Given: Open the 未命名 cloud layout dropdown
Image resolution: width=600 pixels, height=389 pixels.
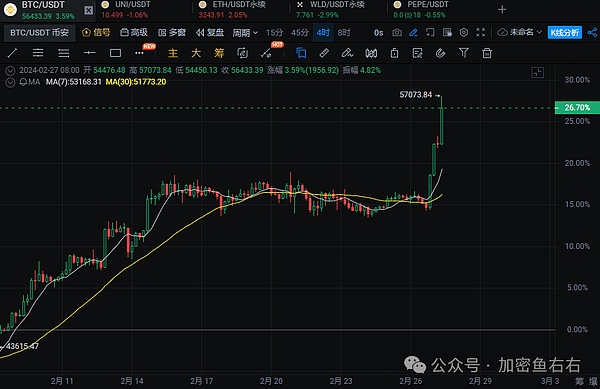Looking at the screenshot, I should (x=519, y=33).
